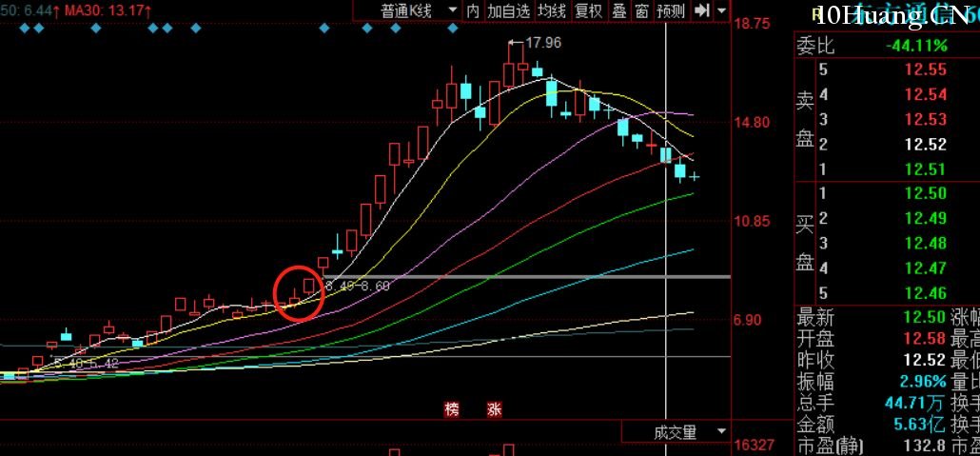Open the 复权 adjustment option
The width and height of the screenshot is (980, 456).
pyautogui.click(x=588, y=10)
